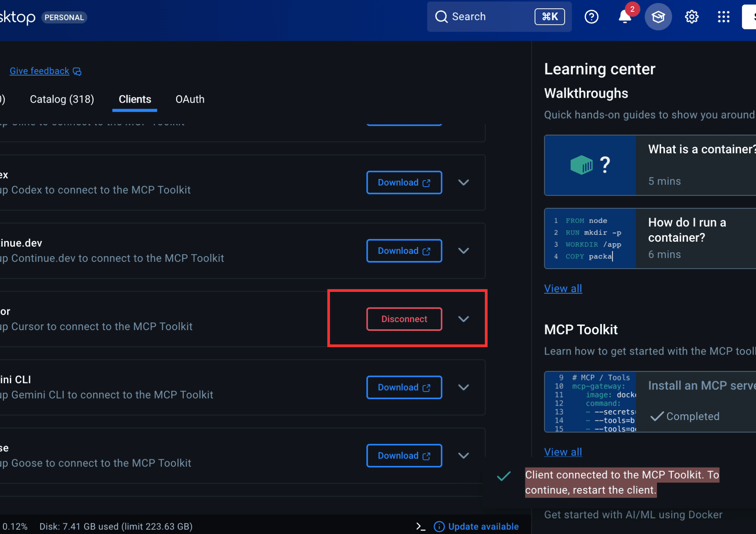Expand the Continue.dev client row
This screenshot has width=756, height=534.
pyautogui.click(x=463, y=251)
